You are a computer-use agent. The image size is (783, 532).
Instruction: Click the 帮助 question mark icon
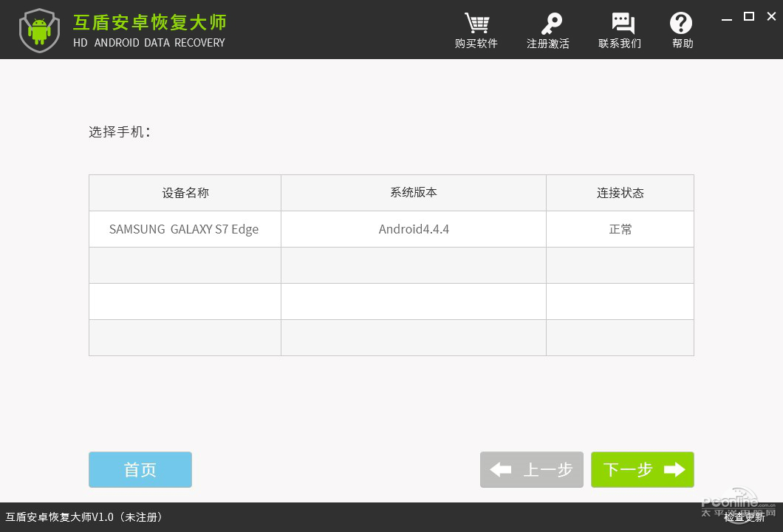point(680,23)
